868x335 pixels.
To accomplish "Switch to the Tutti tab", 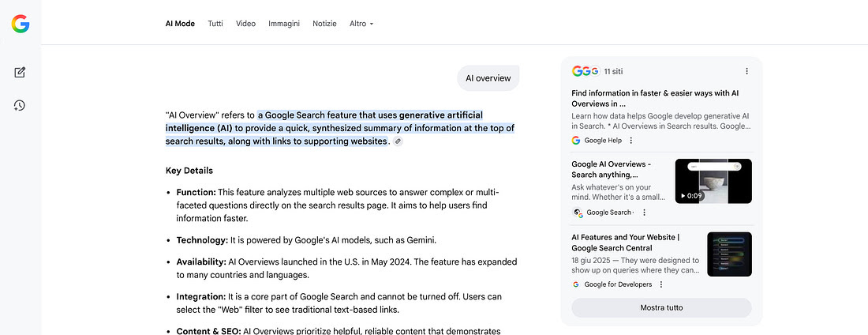I will coord(215,24).
